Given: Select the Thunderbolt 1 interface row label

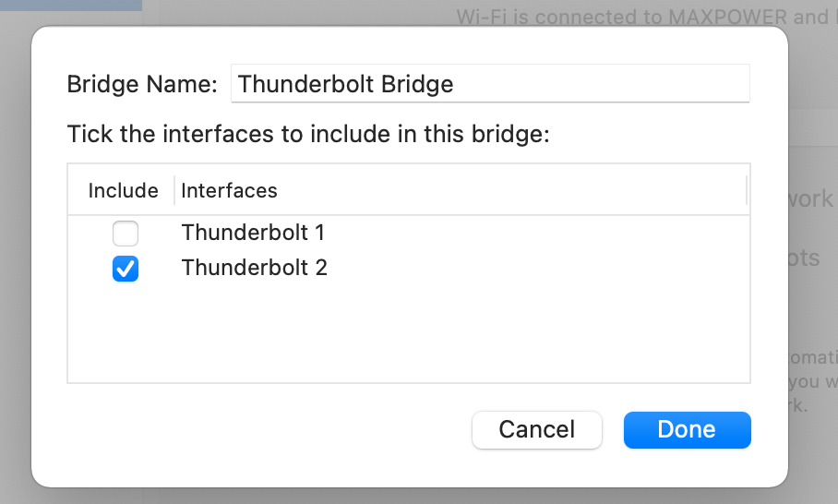Looking at the screenshot, I should point(253,232).
